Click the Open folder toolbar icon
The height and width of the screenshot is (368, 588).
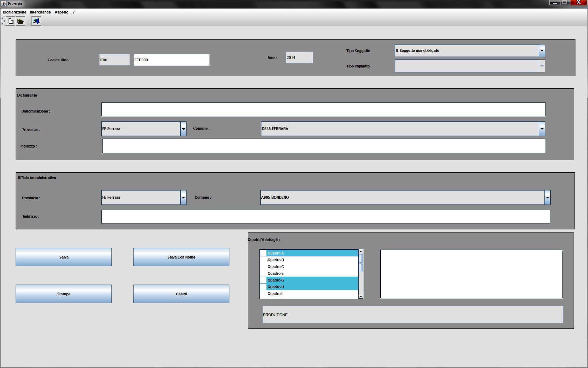(21, 21)
